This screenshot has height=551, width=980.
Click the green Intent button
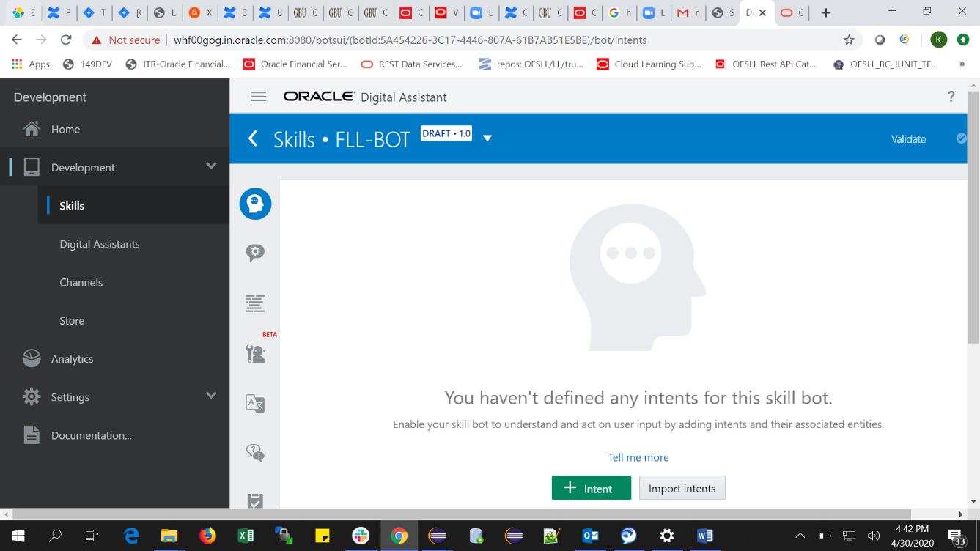coord(591,488)
